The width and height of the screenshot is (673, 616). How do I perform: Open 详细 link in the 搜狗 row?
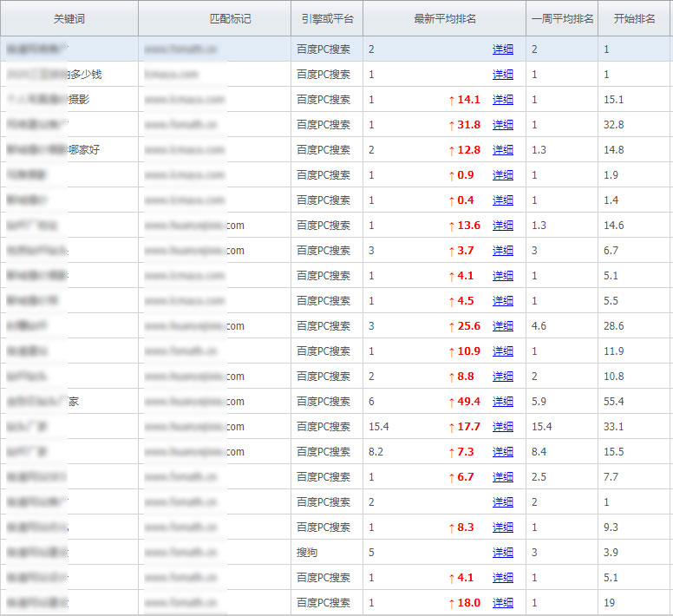click(x=503, y=553)
